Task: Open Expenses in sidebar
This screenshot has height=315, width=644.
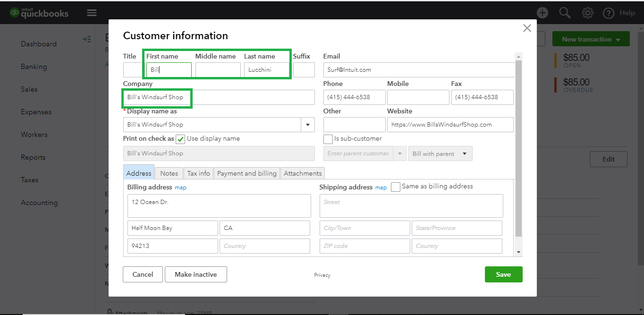Action: coord(36,112)
